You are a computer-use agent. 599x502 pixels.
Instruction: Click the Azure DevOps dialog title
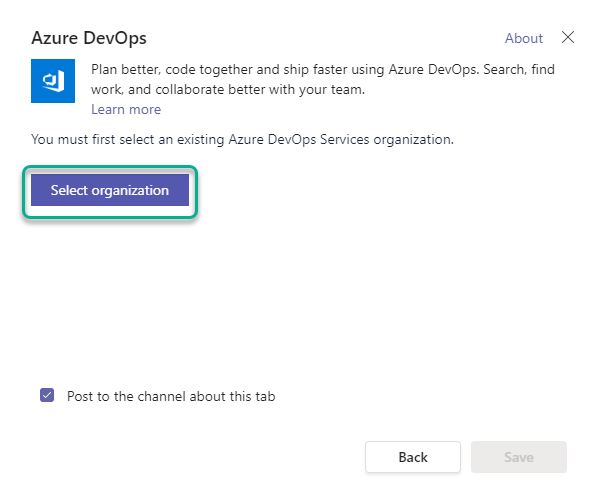click(89, 38)
